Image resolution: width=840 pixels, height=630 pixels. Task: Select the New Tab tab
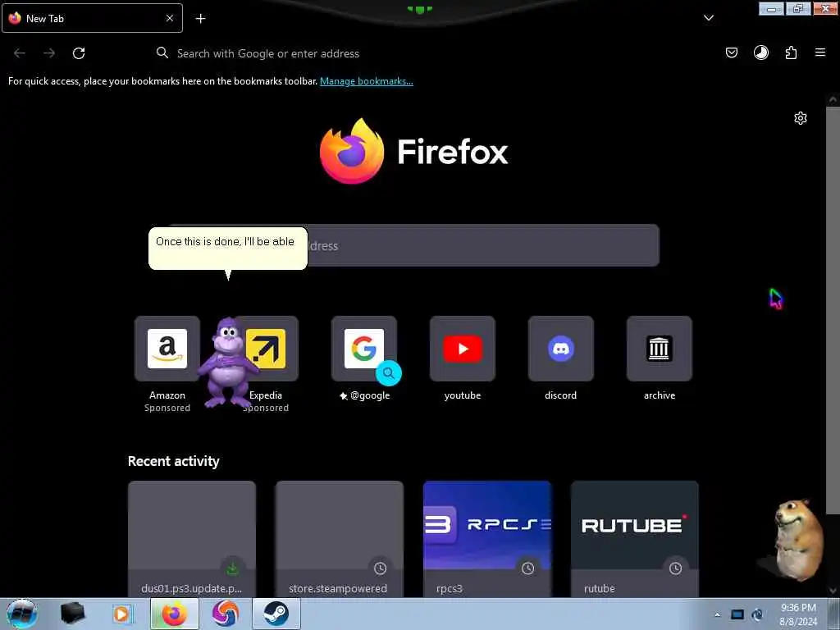pos(92,18)
